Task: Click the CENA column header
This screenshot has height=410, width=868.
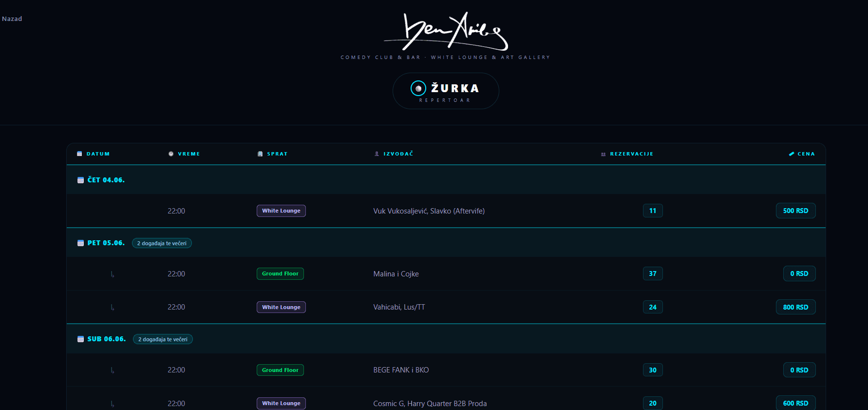Action: click(806, 154)
